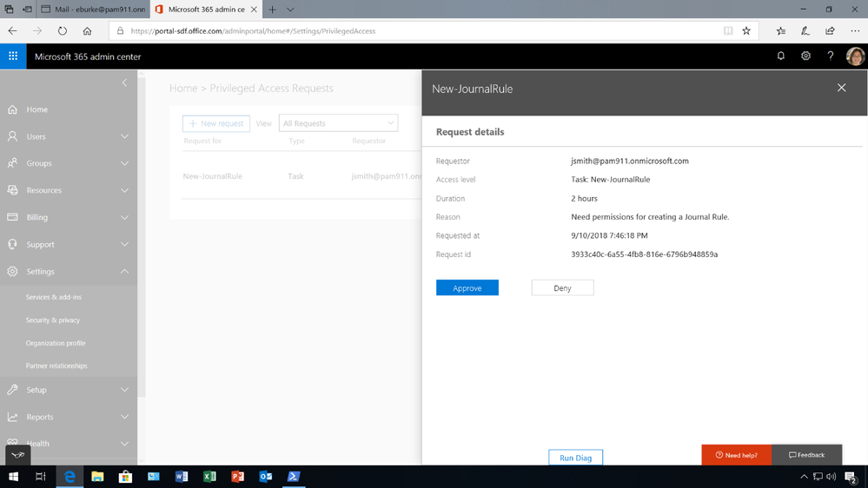Open the app launcher waffle icon
This screenshot has height=488, width=868.
13,56
